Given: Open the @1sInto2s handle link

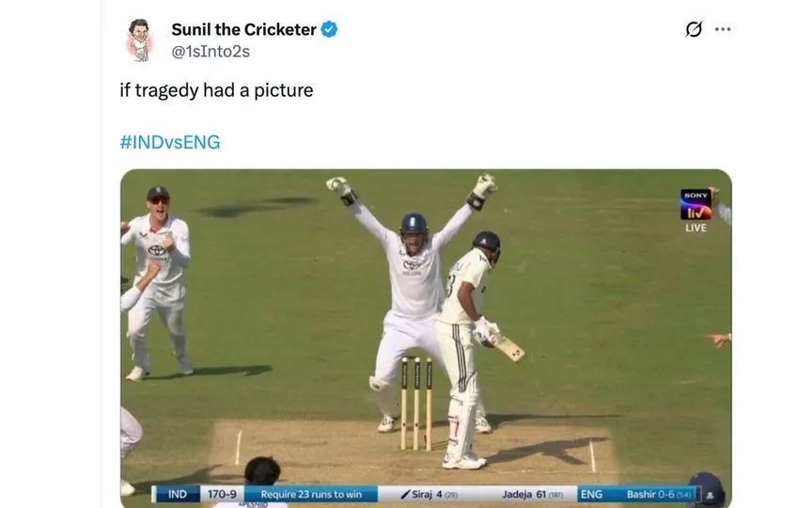Looking at the screenshot, I should tap(211, 52).
